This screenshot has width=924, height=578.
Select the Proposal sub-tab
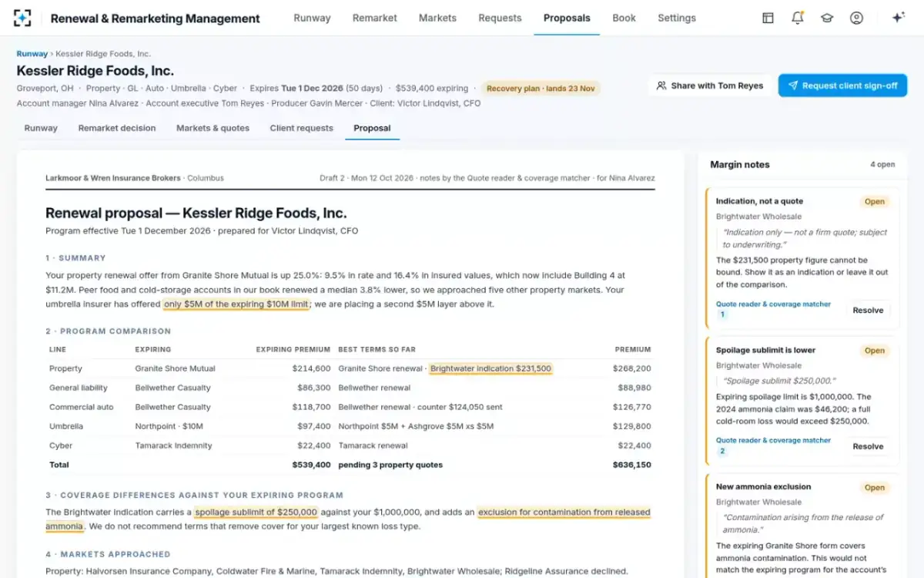click(372, 128)
